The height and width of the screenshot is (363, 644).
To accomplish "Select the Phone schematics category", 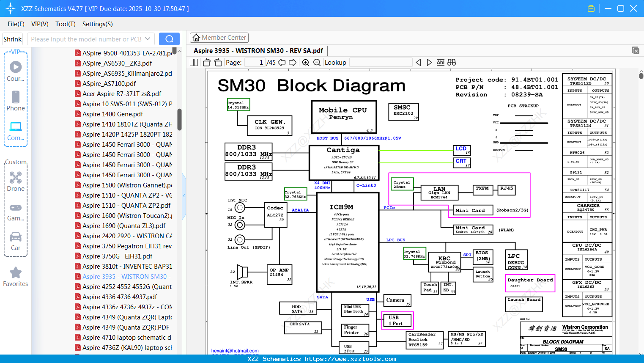I will pyautogui.click(x=16, y=101).
